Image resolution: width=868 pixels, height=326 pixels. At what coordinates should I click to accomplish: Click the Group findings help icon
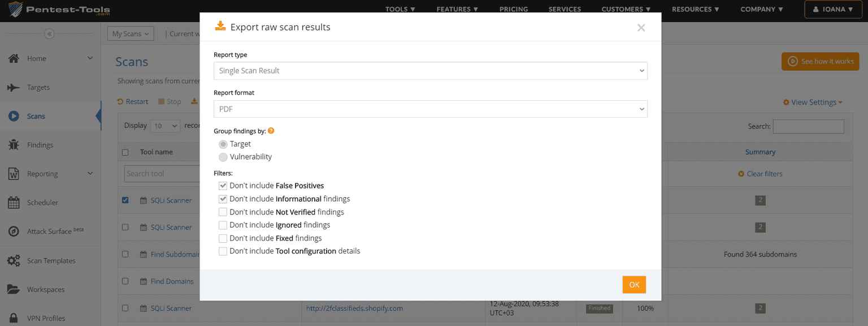271,131
